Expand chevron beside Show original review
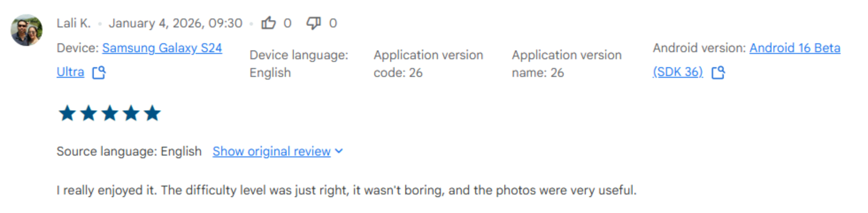The image size is (868, 213). pyautogui.click(x=339, y=151)
